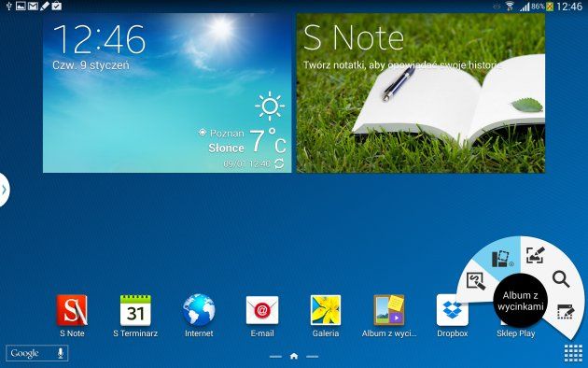
Task: Switch to the right page indicator
Action: coord(312,357)
